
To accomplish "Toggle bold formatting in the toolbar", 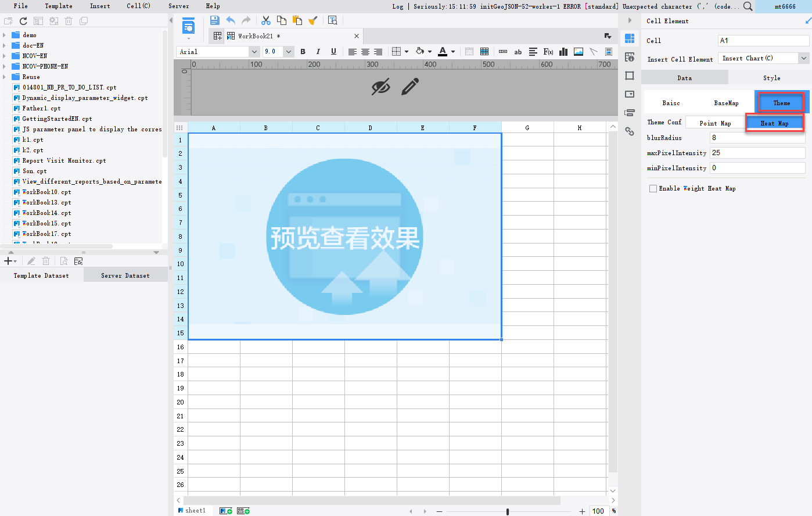I will (303, 52).
